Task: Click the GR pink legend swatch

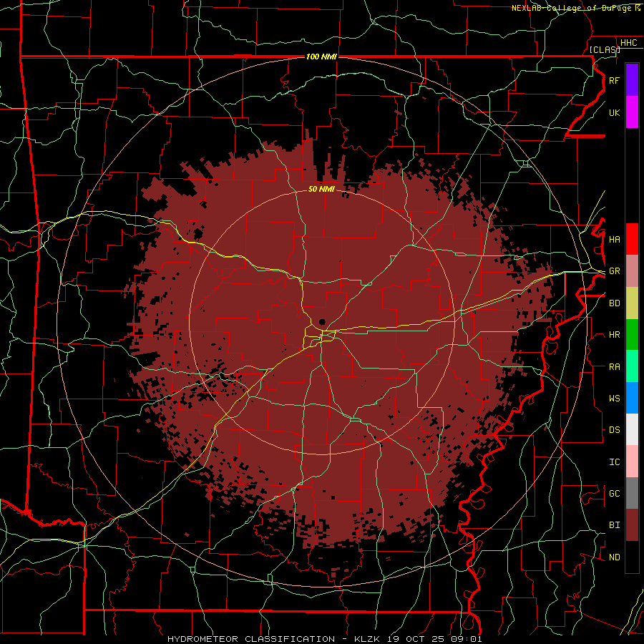Action: 632,271
